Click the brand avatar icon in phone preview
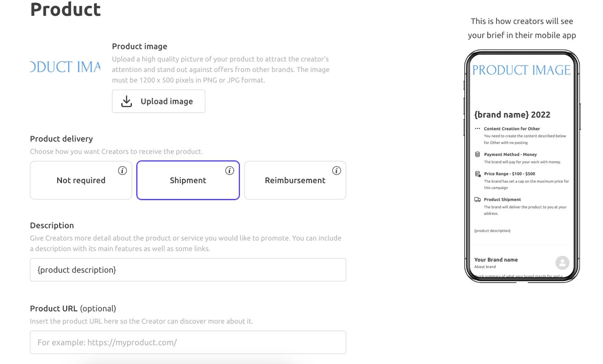The width and height of the screenshot is (603, 364). [x=562, y=263]
